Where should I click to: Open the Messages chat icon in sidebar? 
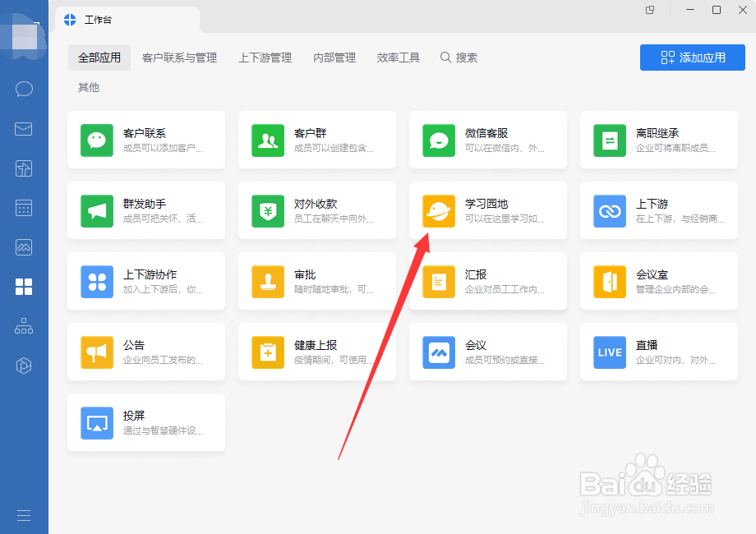24,90
